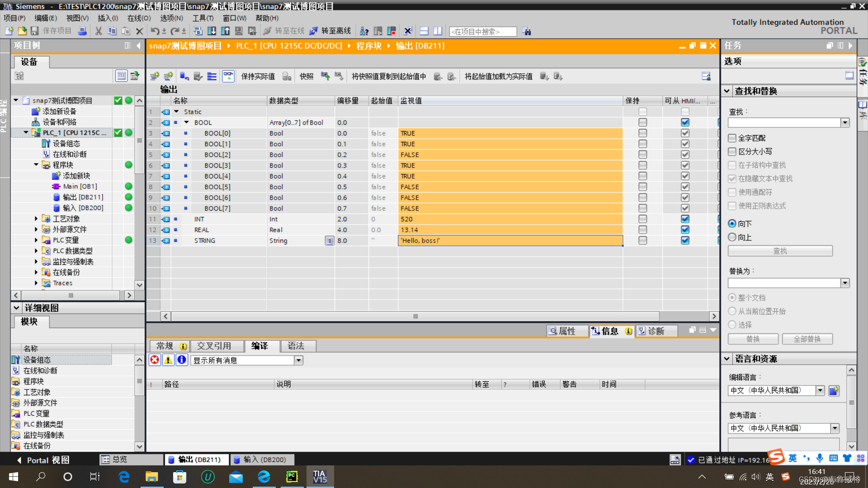
Task: Open the PyCharm icon in Windows taskbar
Action: 292,476
